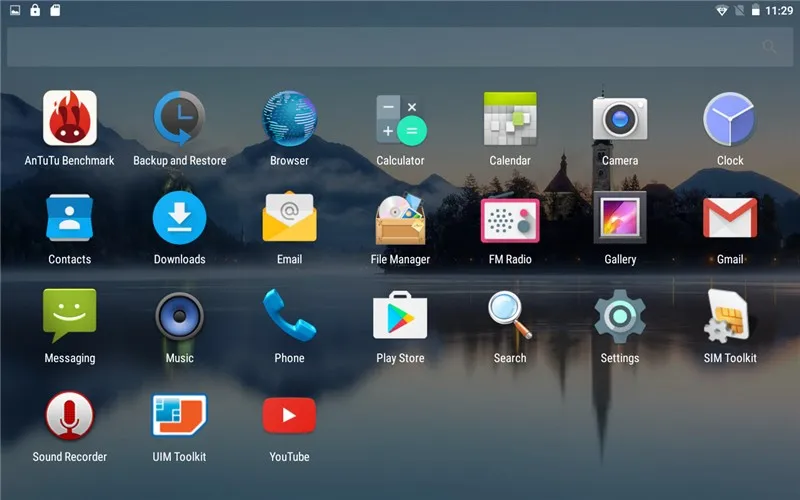Open the Browser globe icon

(289, 118)
